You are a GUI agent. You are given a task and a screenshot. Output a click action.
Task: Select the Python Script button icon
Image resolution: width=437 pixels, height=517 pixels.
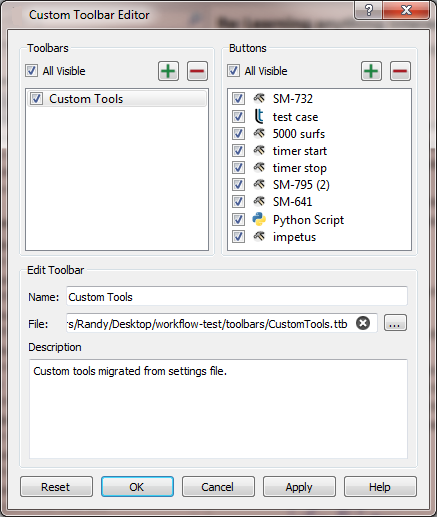(259, 219)
